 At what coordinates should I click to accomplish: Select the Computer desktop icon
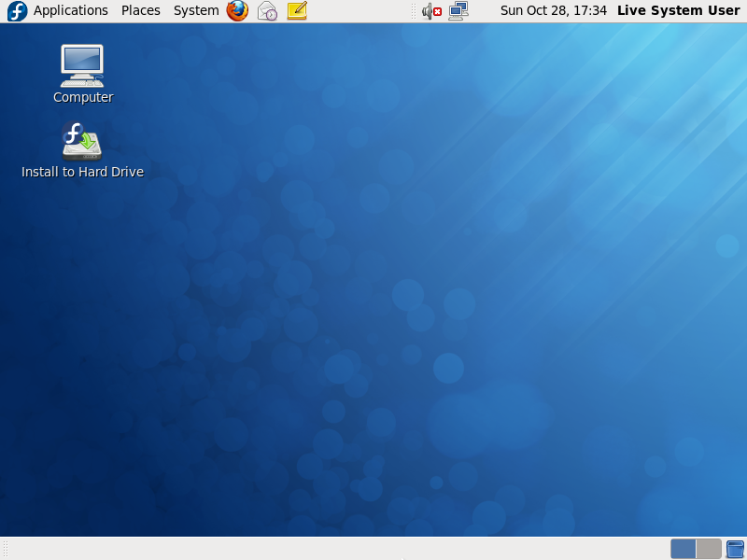click(x=82, y=65)
